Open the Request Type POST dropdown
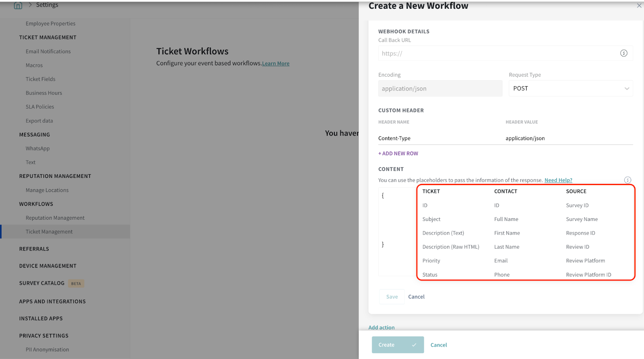Viewport: 644px width, 359px height. click(x=570, y=89)
